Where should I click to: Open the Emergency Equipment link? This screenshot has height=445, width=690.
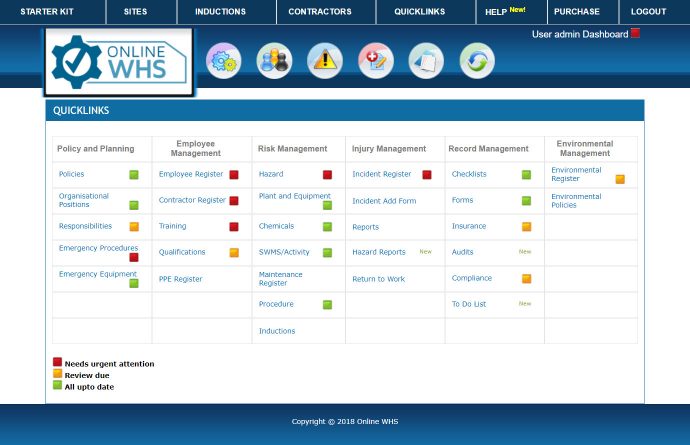(x=98, y=274)
